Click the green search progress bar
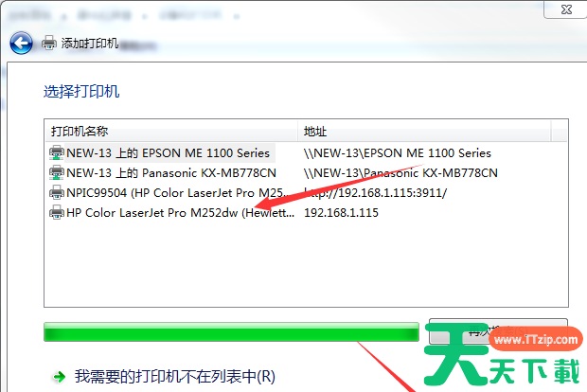Screen dimensions: 587x392 coord(231,331)
